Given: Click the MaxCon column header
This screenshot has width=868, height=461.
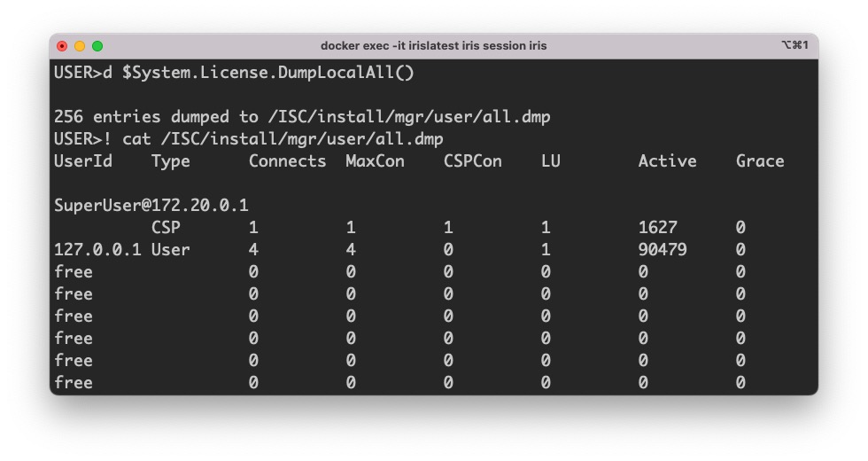Looking at the screenshot, I should coord(375,161).
